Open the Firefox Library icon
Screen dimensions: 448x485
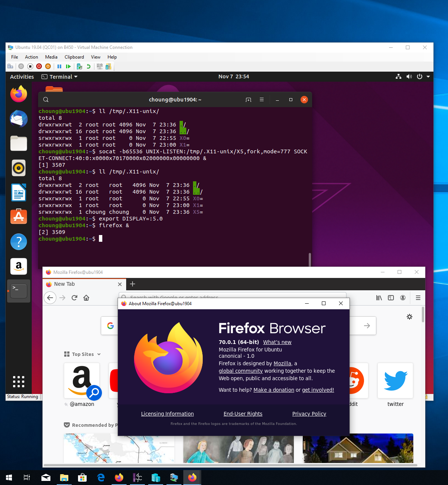pos(379,298)
